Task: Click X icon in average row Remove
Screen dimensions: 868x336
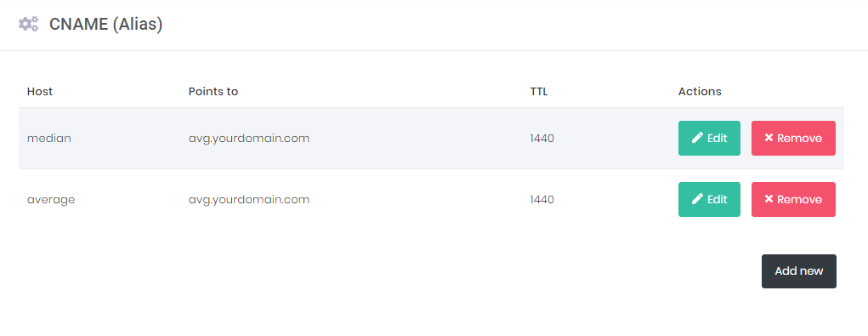Action: click(769, 199)
